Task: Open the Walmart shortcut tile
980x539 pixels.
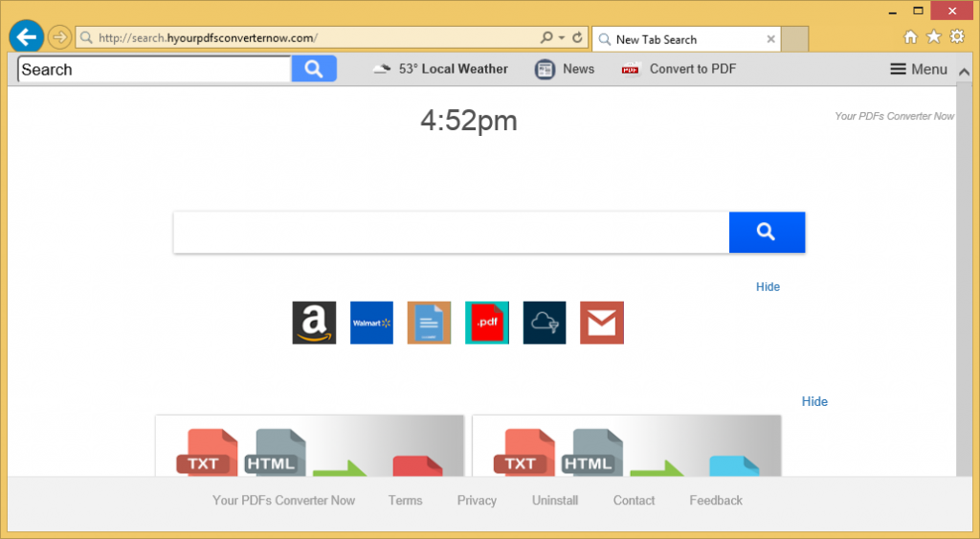Action: [371, 323]
